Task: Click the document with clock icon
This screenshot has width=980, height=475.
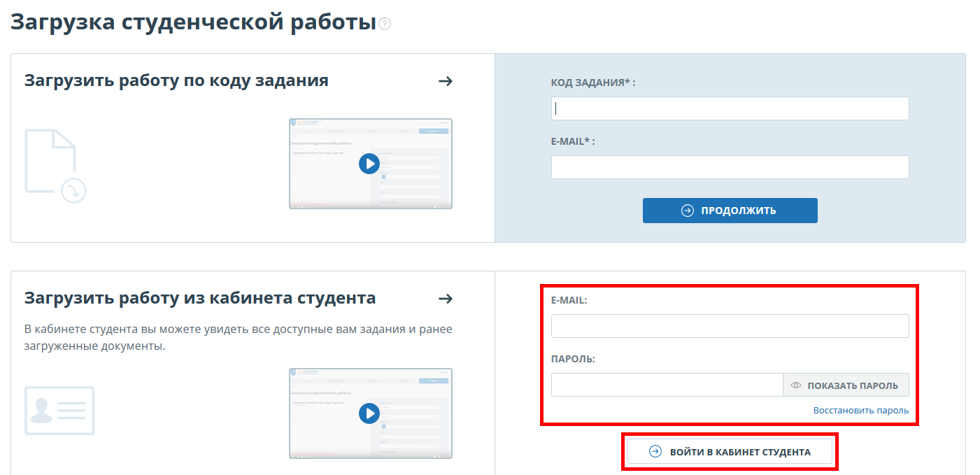Action: pyautogui.click(x=55, y=166)
